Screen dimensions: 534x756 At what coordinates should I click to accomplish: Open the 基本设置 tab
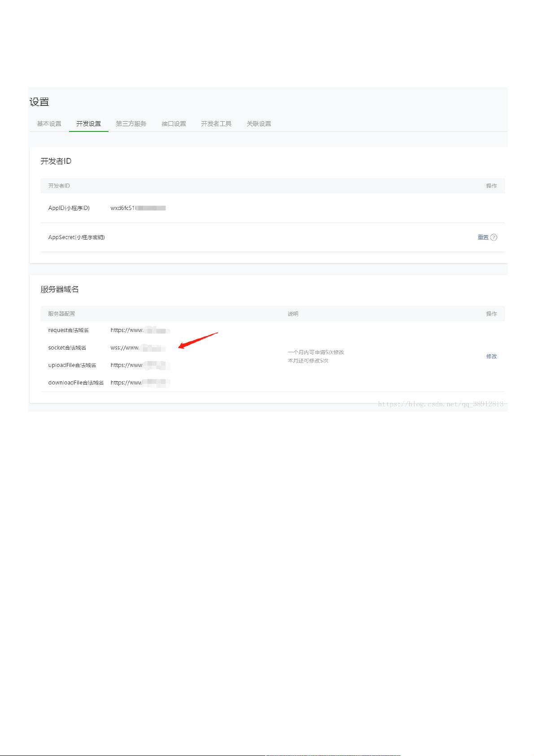coord(49,124)
